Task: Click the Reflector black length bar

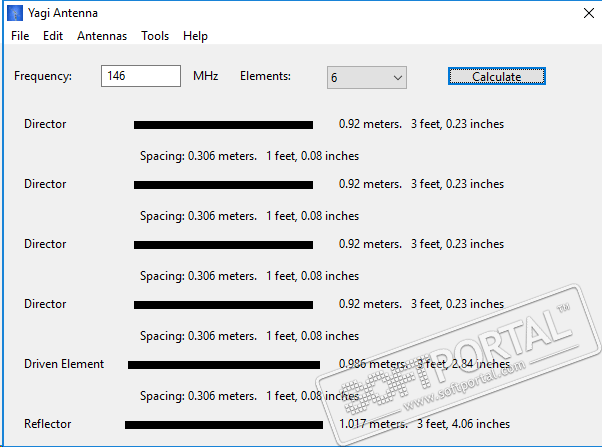Action: point(224,425)
